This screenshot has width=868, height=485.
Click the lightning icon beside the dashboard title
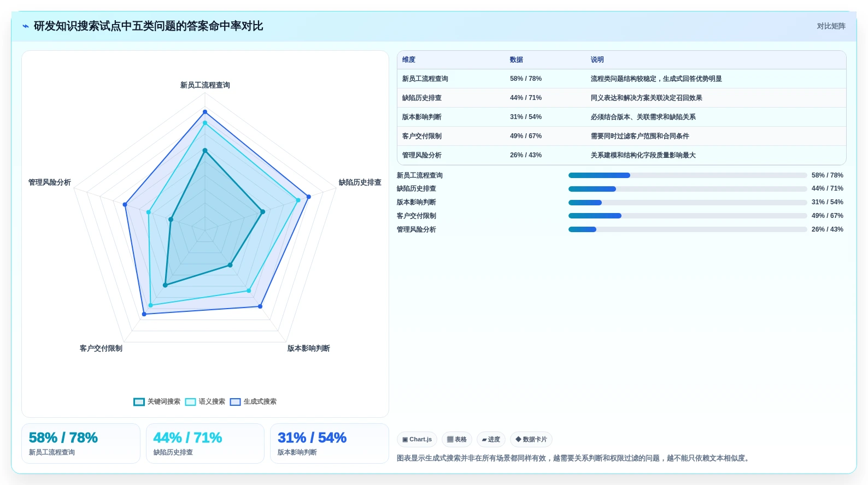[x=26, y=26]
